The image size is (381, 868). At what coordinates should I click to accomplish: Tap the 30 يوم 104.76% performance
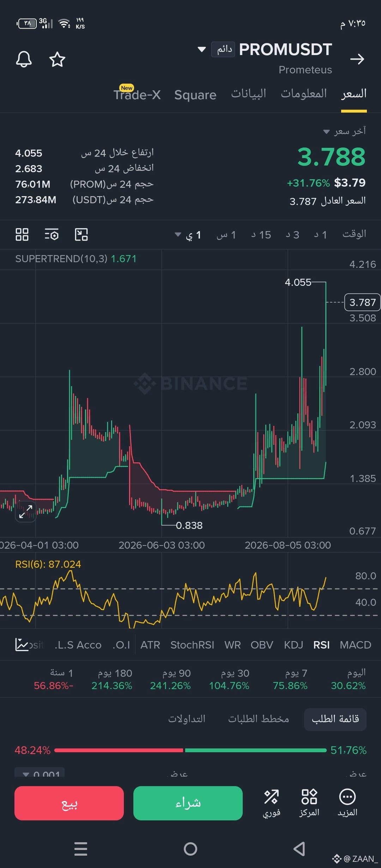229,679
